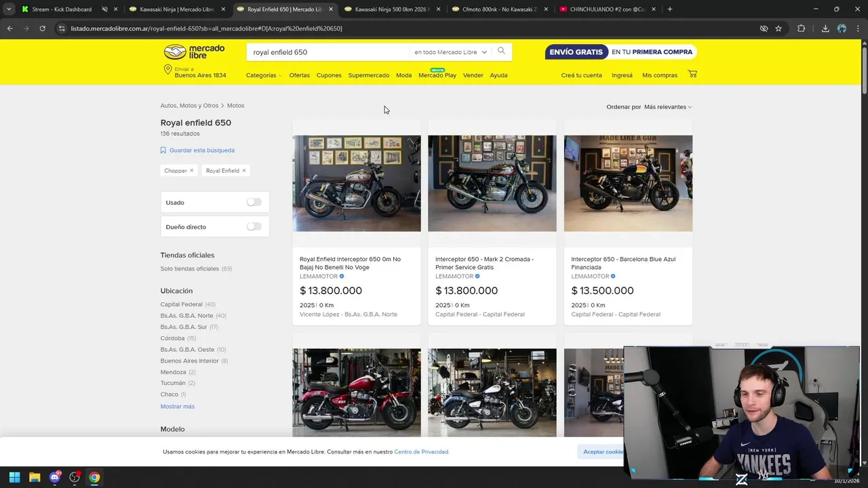The height and width of the screenshot is (488, 868).
Task: Open Discord from the taskbar
Action: point(55,477)
